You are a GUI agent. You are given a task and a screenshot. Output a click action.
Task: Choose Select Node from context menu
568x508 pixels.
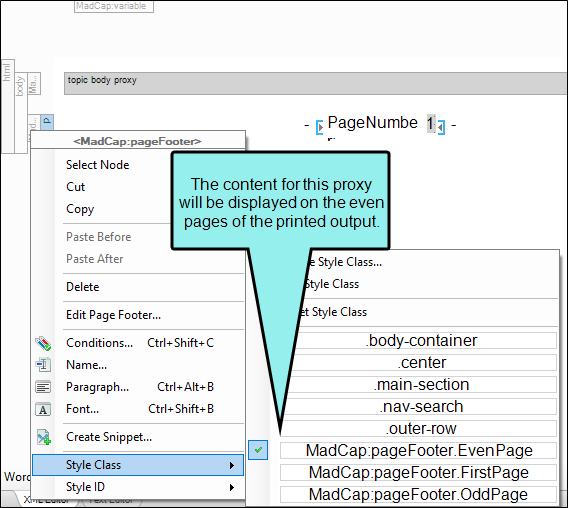pyautogui.click(x=98, y=165)
